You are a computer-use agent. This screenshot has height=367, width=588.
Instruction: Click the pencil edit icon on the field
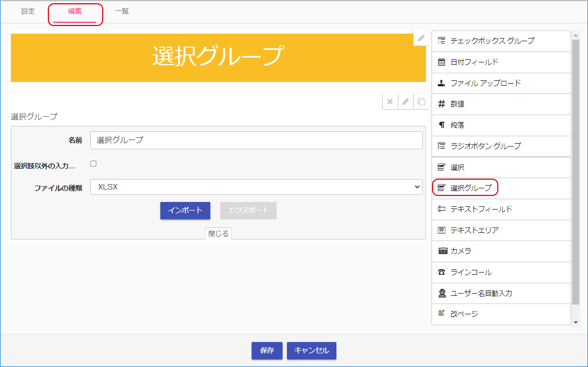(405, 102)
